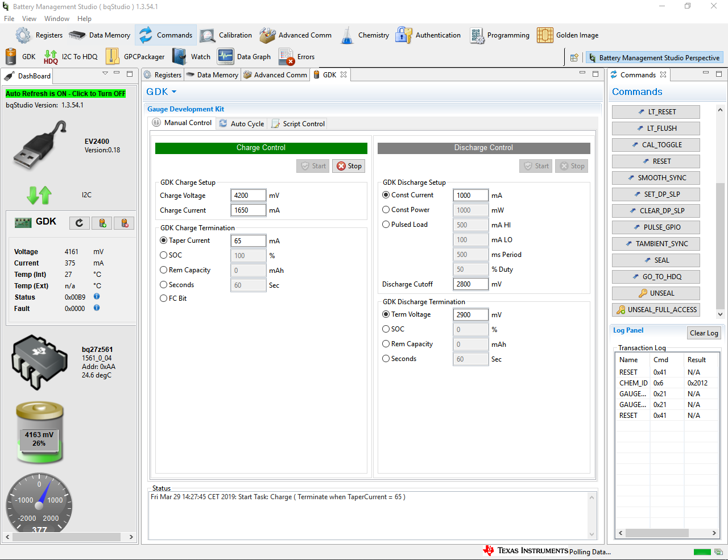728x560 pixels.
Task: Expand the GDK title dropdown arrow
Action: [174, 92]
